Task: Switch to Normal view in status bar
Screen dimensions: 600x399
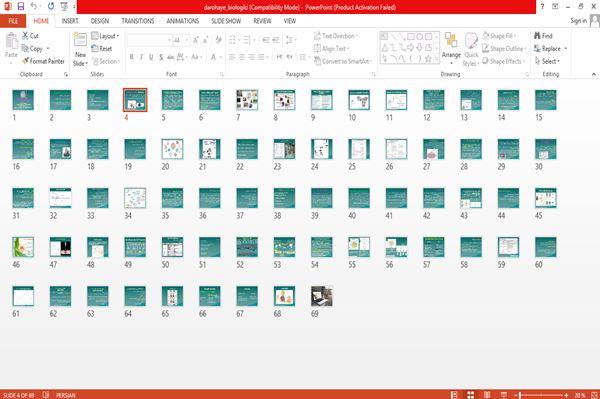Action: [454, 395]
